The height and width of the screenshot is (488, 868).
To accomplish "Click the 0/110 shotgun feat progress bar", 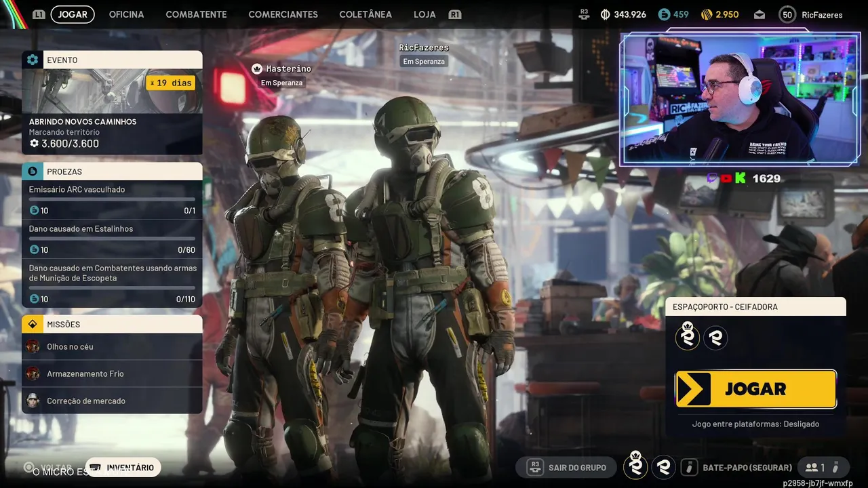I will (x=112, y=287).
